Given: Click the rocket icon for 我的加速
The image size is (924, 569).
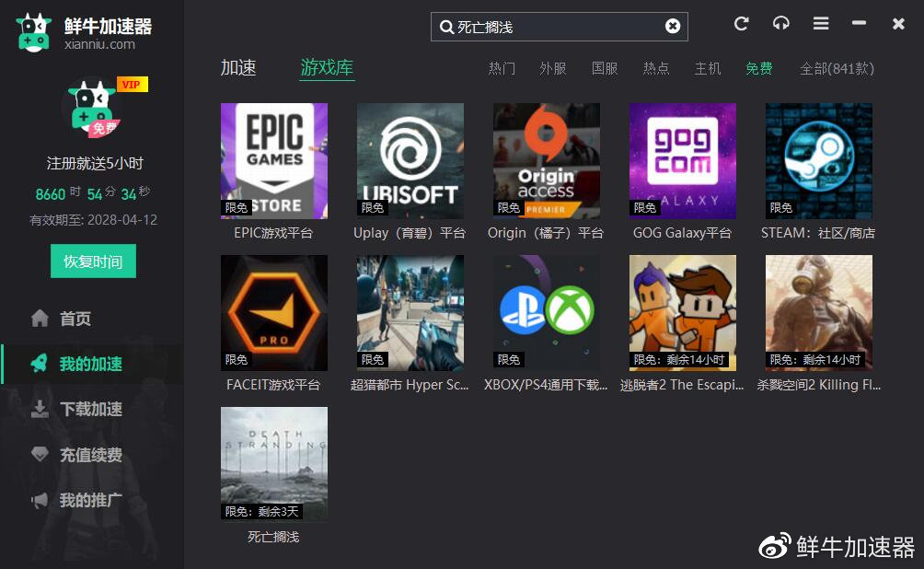Looking at the screenshot, I should pyautogui.click(x=40, y=363).
